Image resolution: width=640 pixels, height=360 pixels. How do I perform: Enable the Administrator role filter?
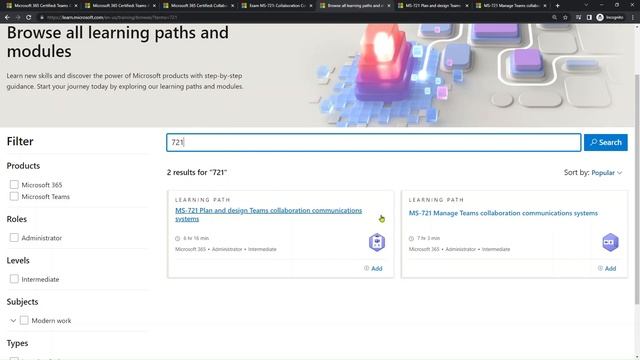click(x=14, y=238)
